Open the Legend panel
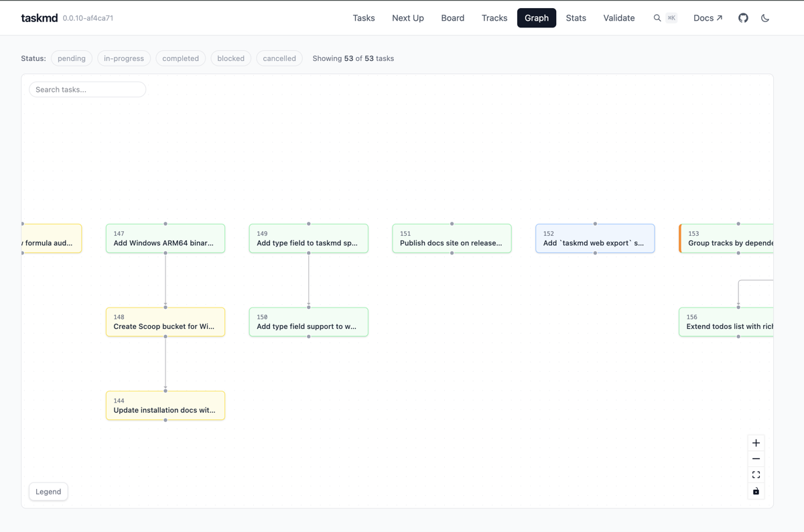The width and height of the screenshot is (804, 532). (x=48, y=491)
